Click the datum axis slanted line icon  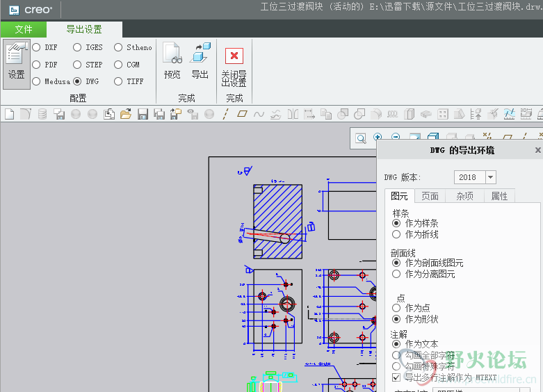225,114
